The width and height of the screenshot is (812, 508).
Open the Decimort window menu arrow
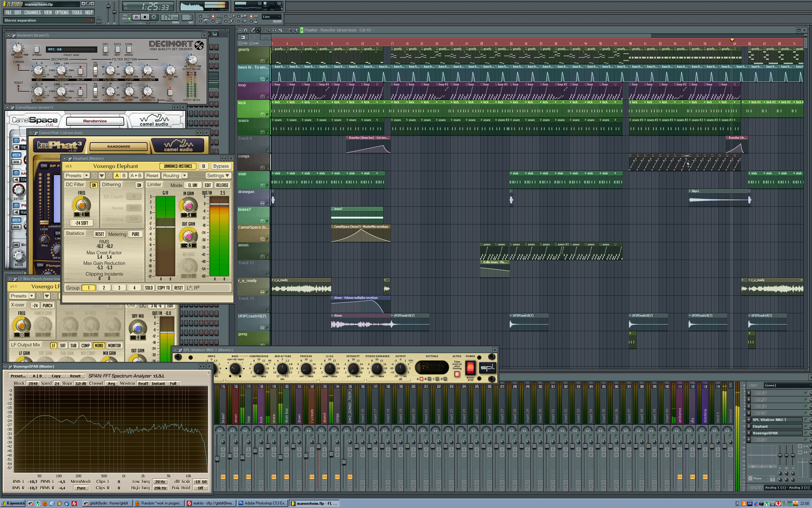pos(8,35)
